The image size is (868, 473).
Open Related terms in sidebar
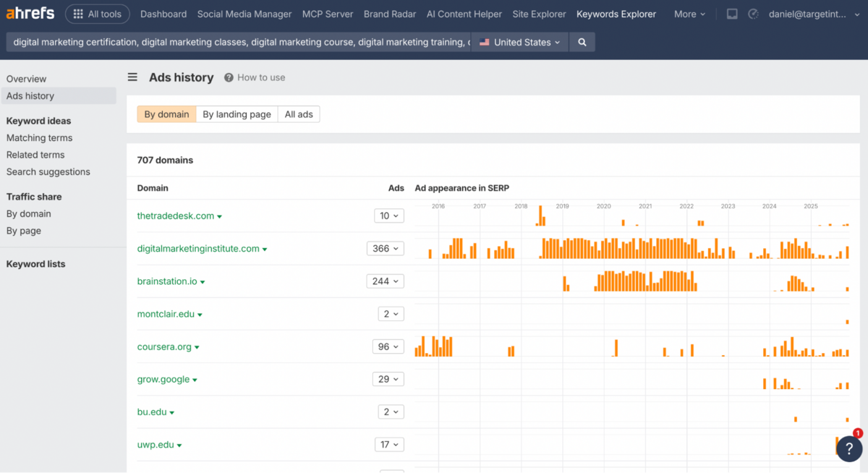tap(35, 155)
